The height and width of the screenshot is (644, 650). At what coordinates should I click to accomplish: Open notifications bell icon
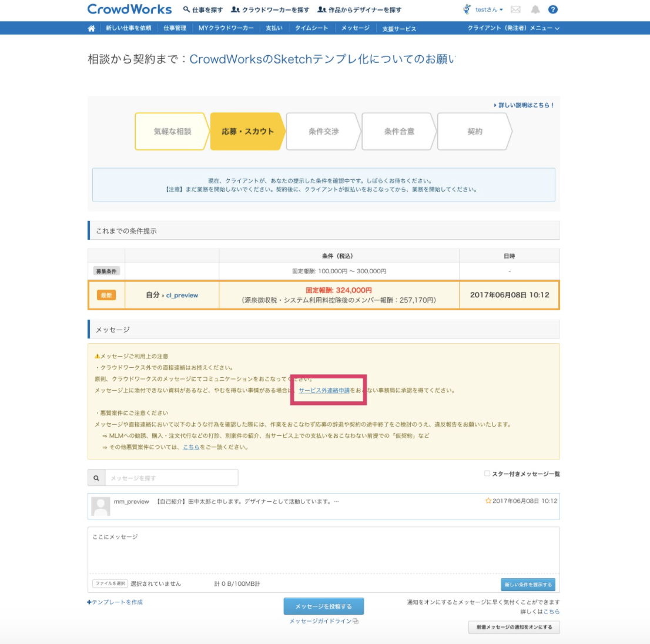point(535,9)
